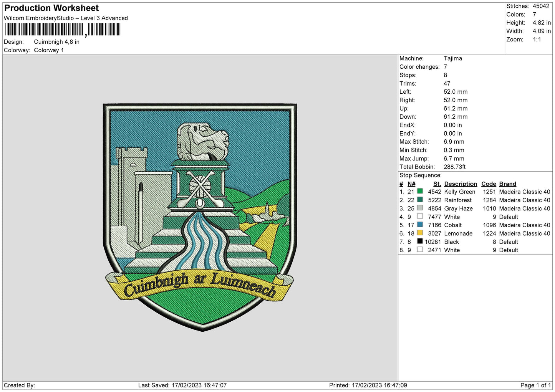The image size is (555, 392).
Task: Click the Gray Haze color swatch
Action: coord(420,208)
